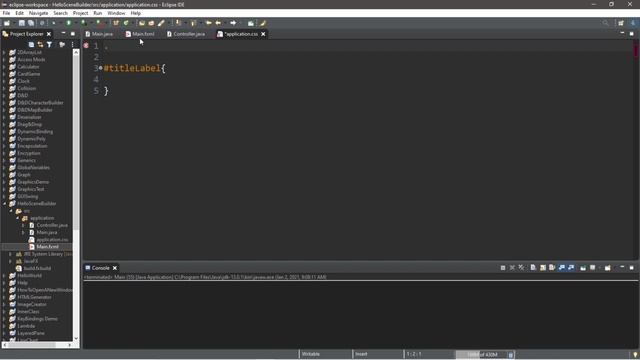This screenshot has width=640, height=360.
Task: Maximize the Project Explorer panel
Action: (x=73, y=33)
